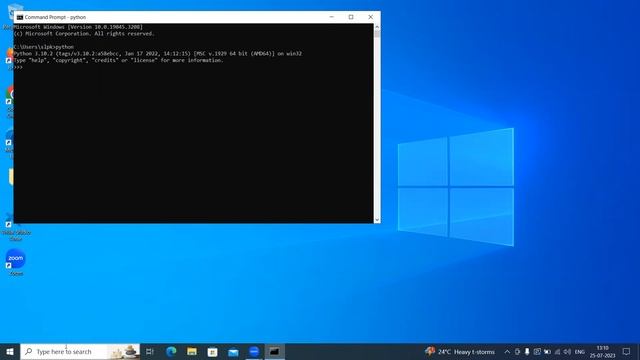640x360 pixels.
Task: Click the Microsoft Corporation rights reserved line
Action: [84, 33]
